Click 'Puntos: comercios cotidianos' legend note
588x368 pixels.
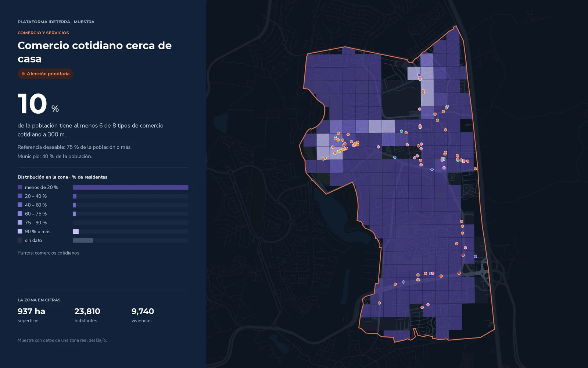pos(49,253)
